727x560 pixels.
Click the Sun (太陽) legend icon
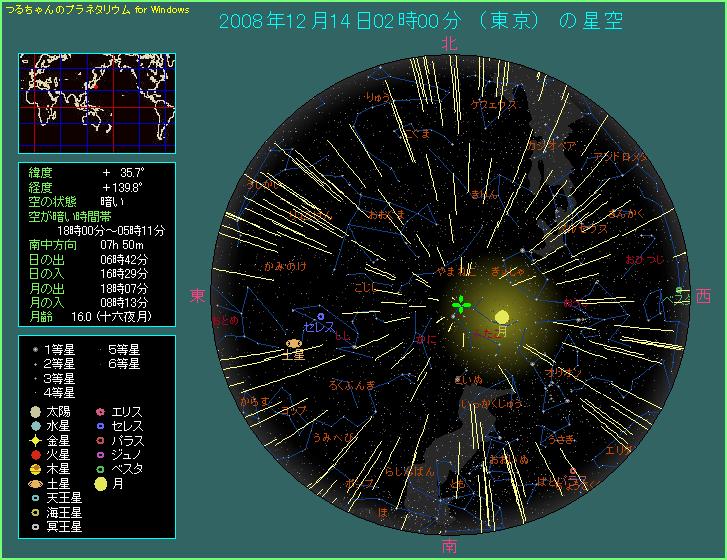click(x=35, y=411)
